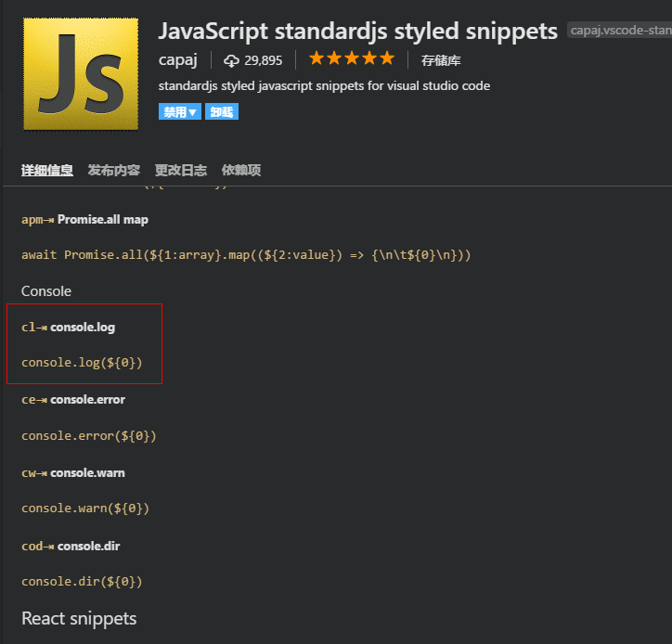Click the 卸载 uninstall button
This screenshot has height=644, width=672.
[x=222, y=112]
